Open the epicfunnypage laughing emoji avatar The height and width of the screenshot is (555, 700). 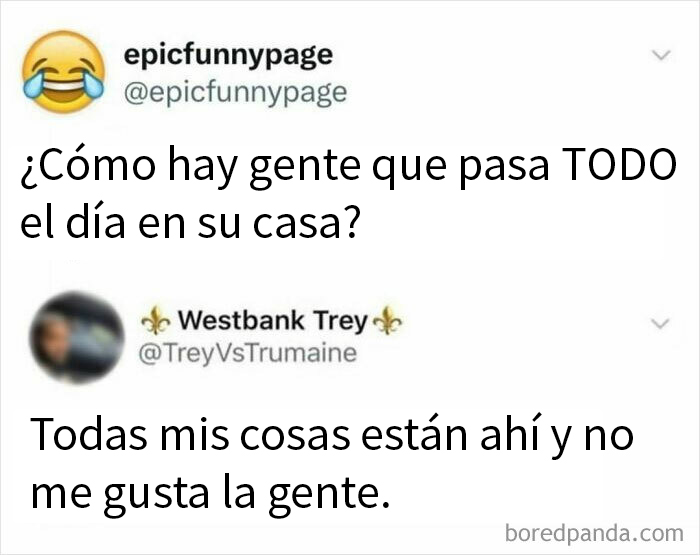pyautogui.click(x=64, y=71)
